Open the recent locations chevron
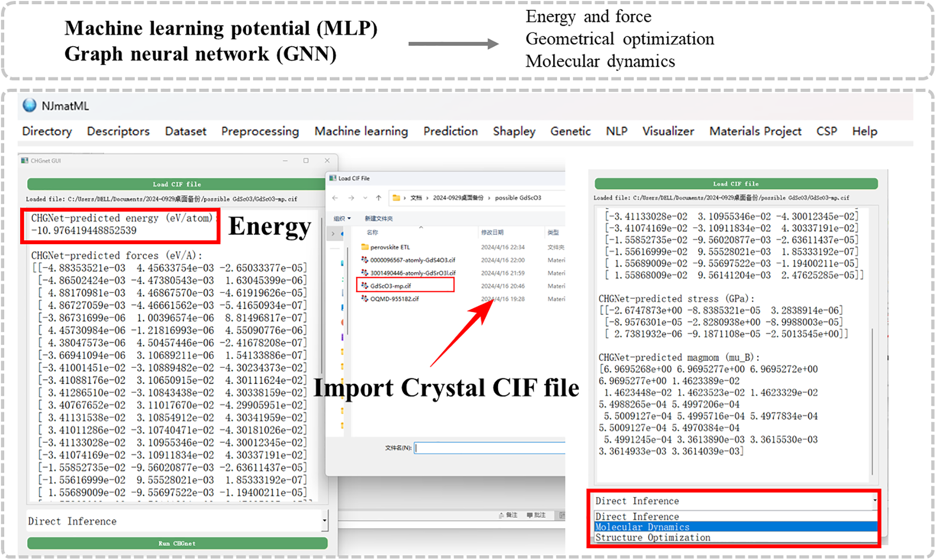Viewport: 936px width, 560px height. point(365,198)
